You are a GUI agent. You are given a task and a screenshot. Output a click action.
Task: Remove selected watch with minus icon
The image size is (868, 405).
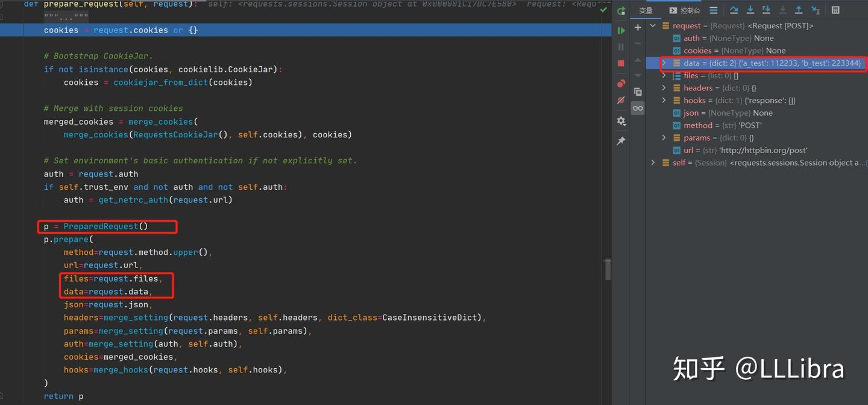click(638, 43)
